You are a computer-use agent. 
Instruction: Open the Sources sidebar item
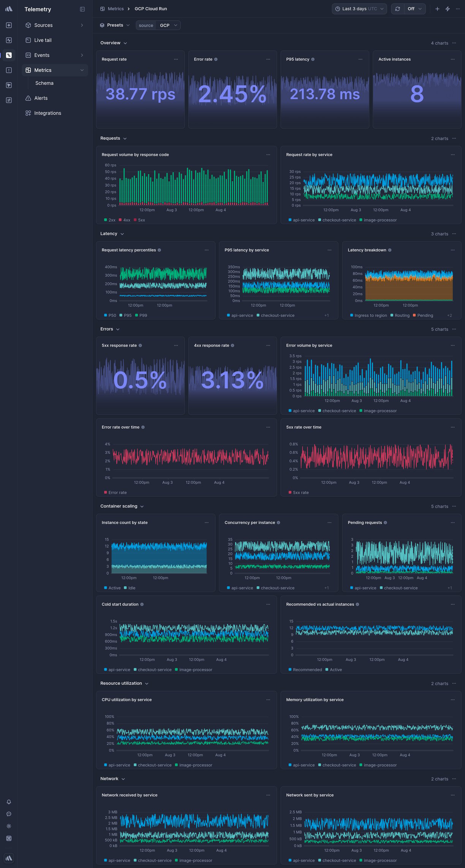coord(55,25)
